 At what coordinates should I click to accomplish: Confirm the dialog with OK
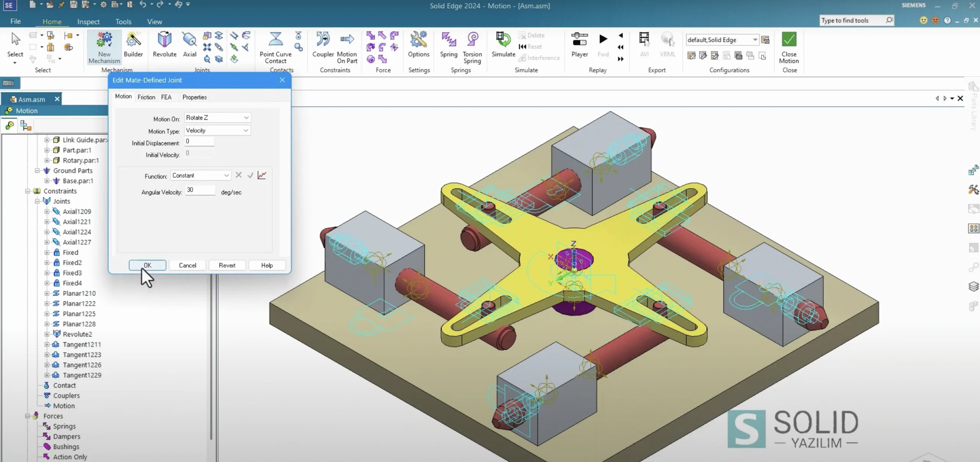pos(147,265)
